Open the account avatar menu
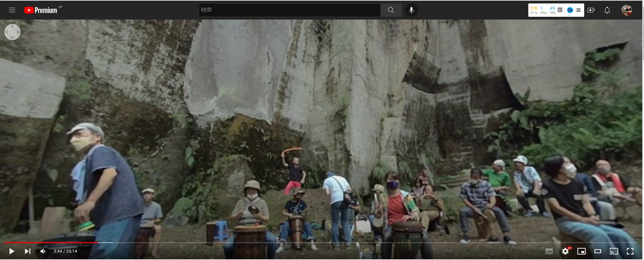Screen dimensions: 644x260 (x=626, y=10)
